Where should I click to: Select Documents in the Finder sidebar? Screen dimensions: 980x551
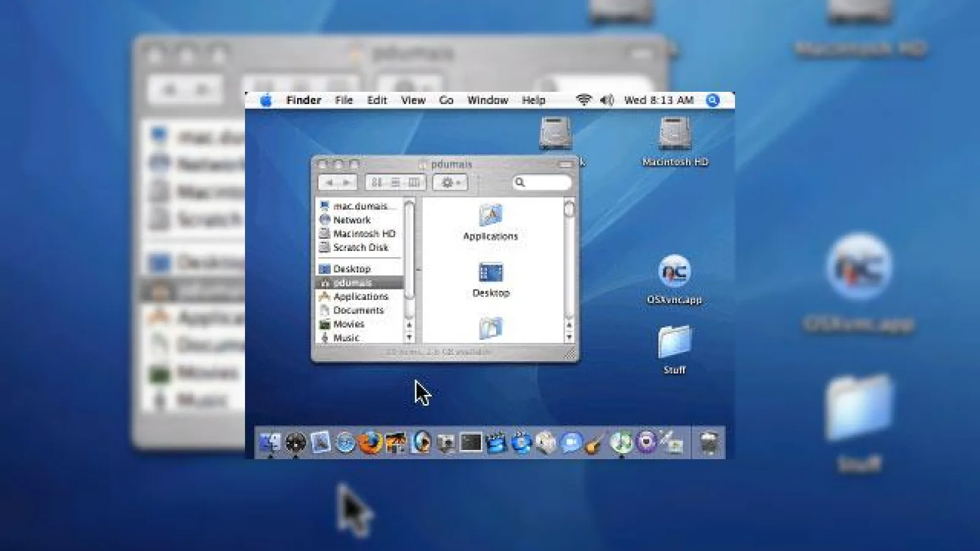pyautogui.click(x=360, y=310)
